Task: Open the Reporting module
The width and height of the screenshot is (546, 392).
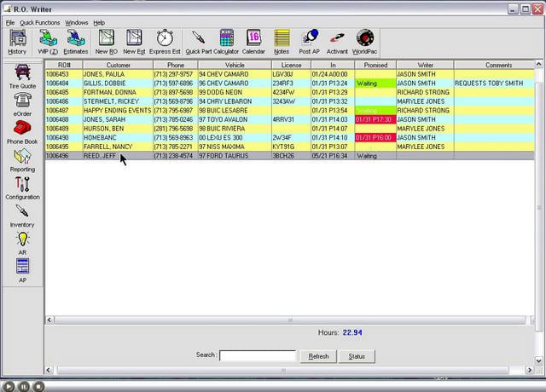Action: [22, 160]
